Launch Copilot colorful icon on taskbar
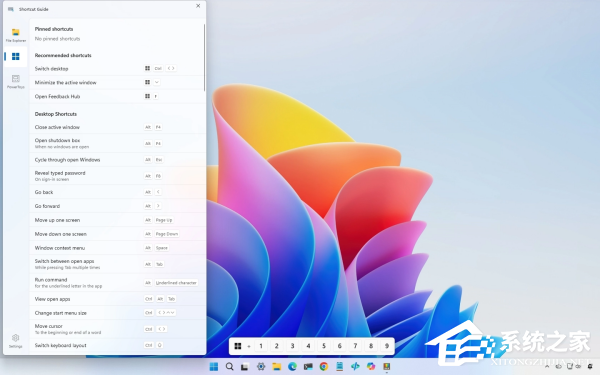This screenshot has width=600, height=375. click(x=371, y=367)
